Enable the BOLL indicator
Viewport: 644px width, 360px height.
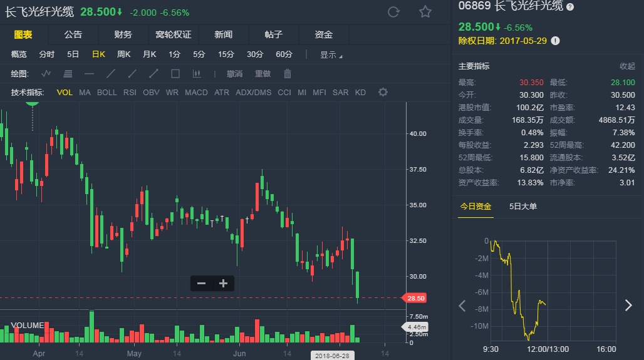[106, 93]
